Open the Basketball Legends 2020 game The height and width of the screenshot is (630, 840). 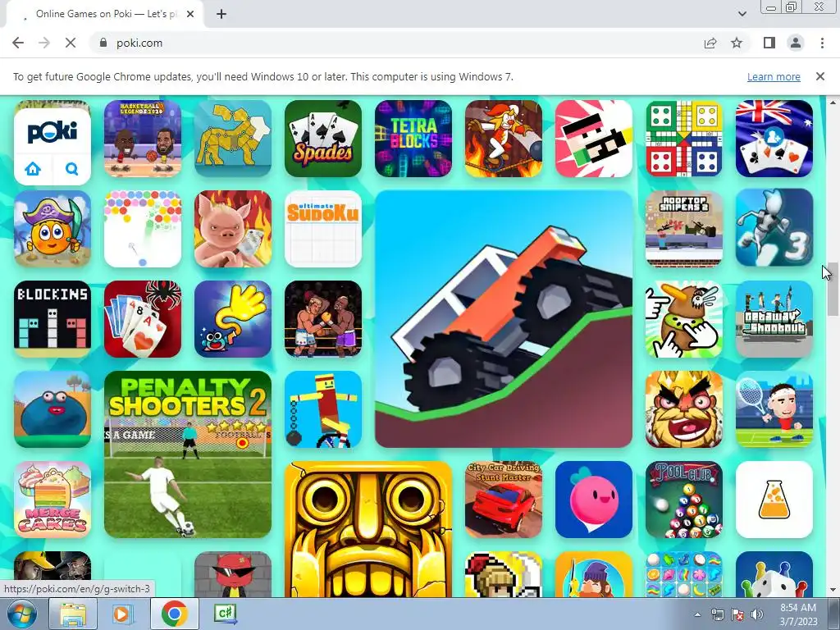(x=143, y=138)
